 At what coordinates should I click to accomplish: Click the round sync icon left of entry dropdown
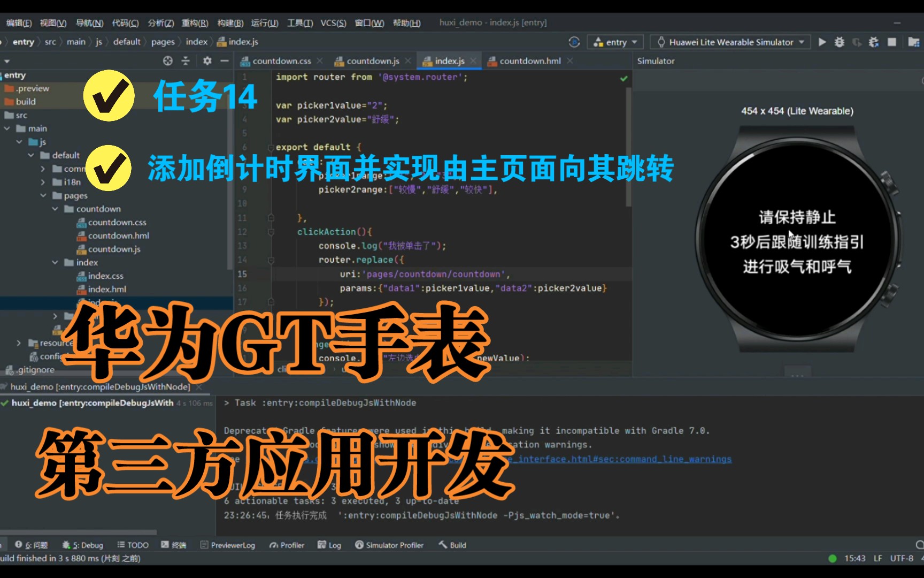coord(574,42)
